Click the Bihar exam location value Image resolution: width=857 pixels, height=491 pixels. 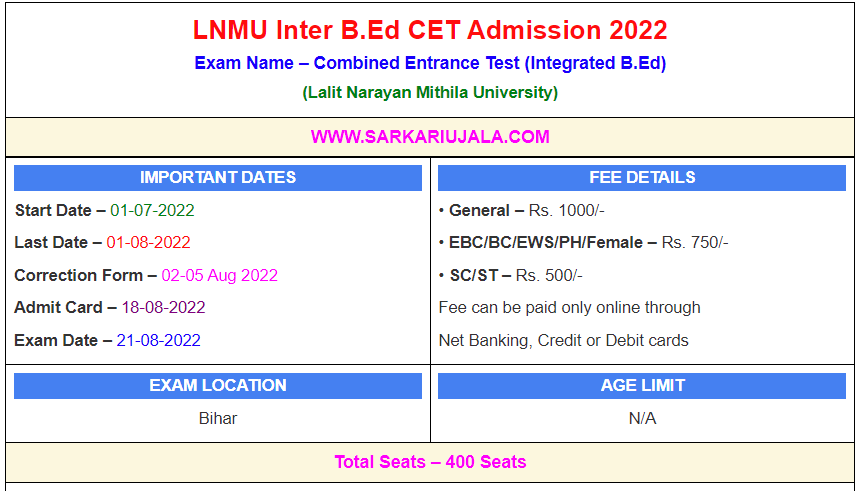click(218, 418)
